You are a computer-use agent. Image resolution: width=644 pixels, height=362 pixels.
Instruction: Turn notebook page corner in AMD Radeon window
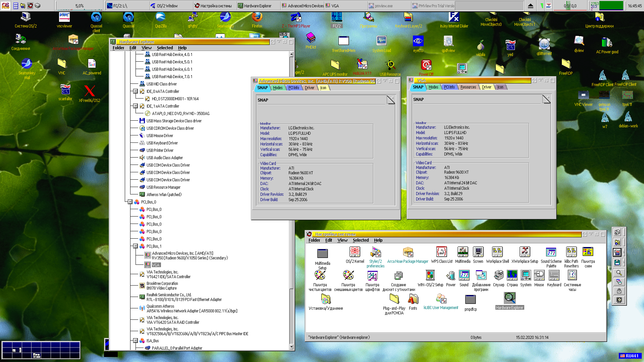[391, 100]
